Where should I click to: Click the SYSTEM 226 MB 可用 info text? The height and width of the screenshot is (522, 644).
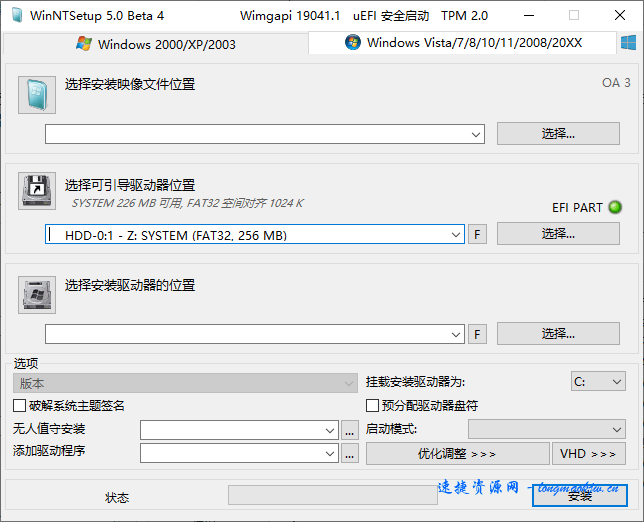point(188,203)
